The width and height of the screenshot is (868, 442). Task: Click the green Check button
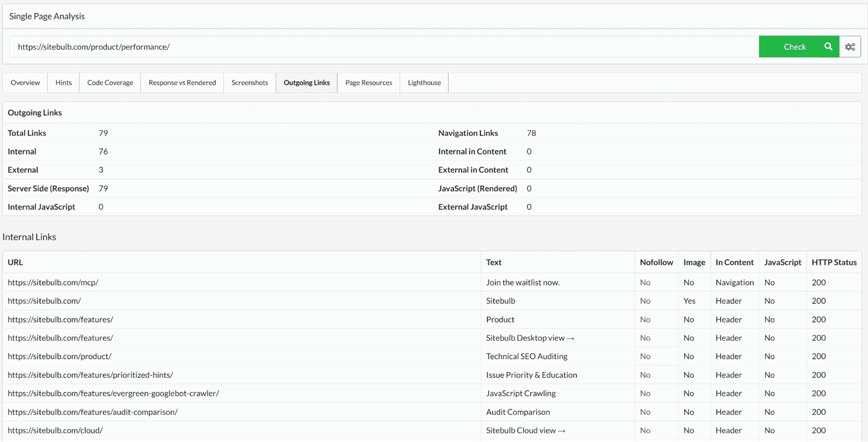(x=799, y=47)
